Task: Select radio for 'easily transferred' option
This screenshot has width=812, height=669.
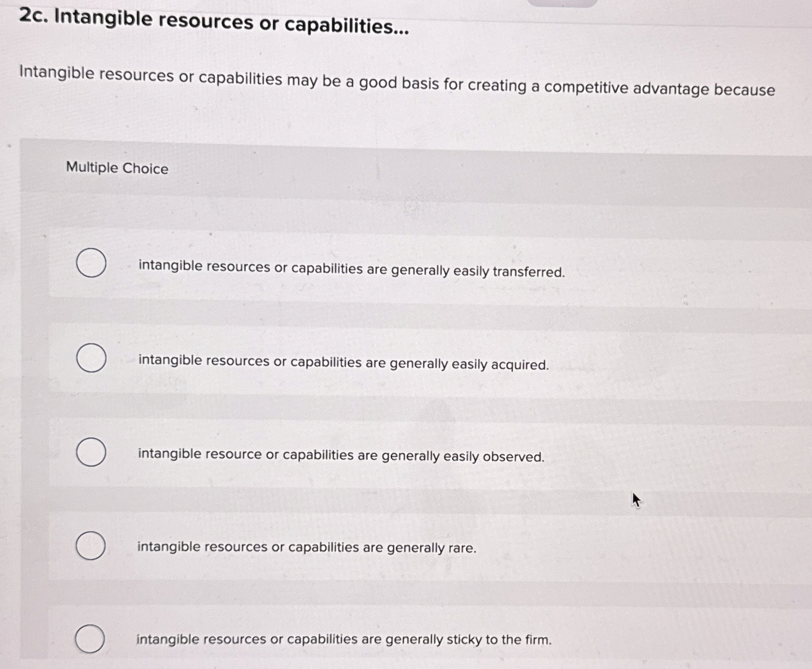Action: [x=91, y=263]
